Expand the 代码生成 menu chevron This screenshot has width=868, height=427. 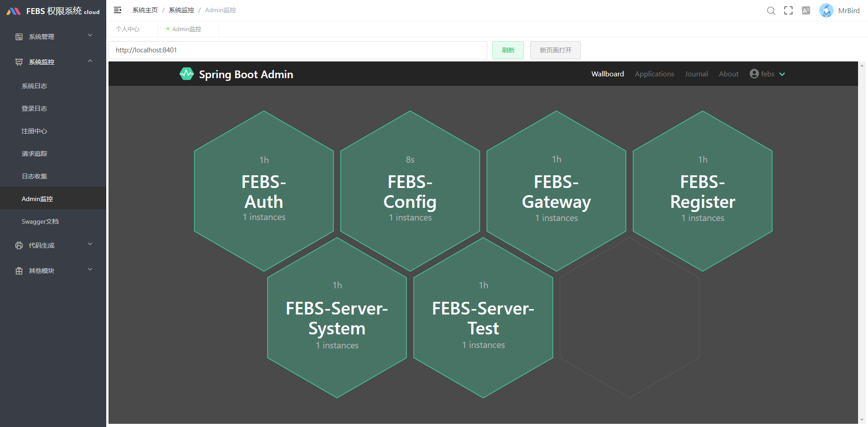(90, 244)
